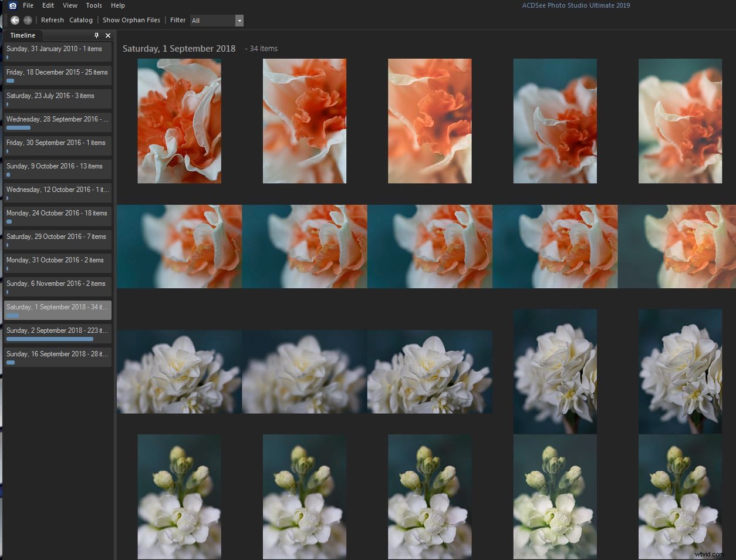Select the Saturday, 1 September 2018 timeline entry
The height and width of the screenshot is (560, 736).
pyautogui.click(x=57, y=307)
